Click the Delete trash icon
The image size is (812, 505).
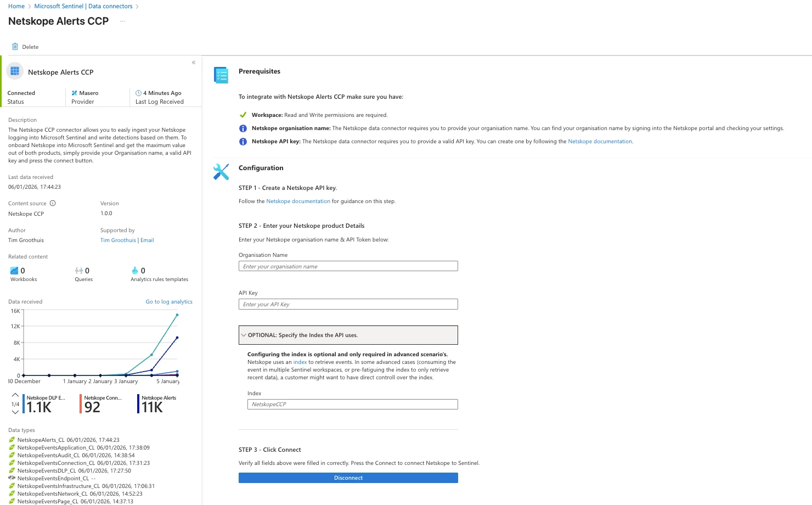[x=15, y=47]
